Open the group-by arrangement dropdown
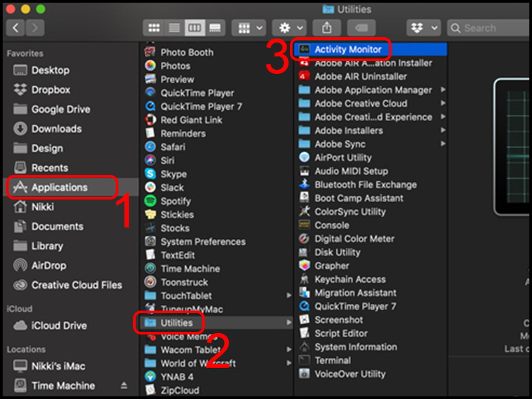 click(250, 28)
